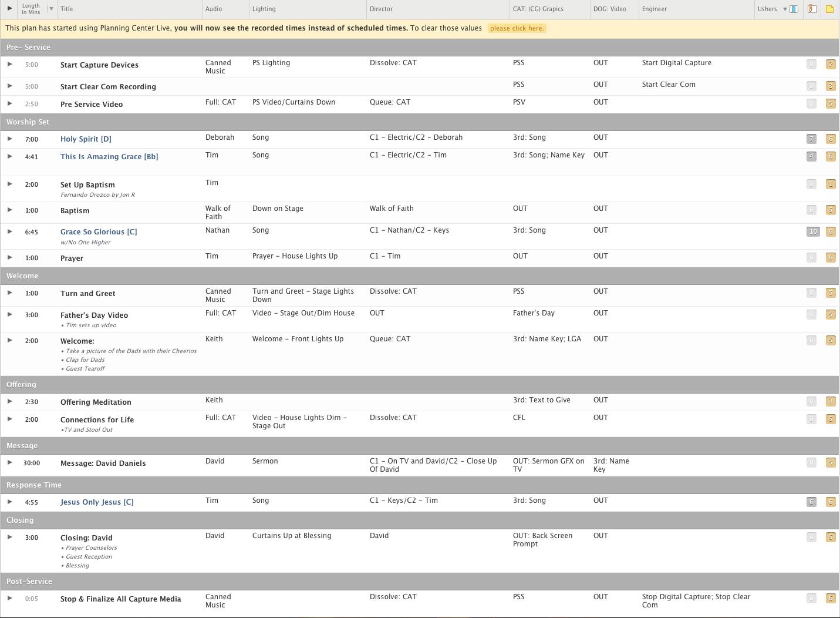
Task: Open This Is Amazing Grace [Bb] link
Action: point(109,157)
